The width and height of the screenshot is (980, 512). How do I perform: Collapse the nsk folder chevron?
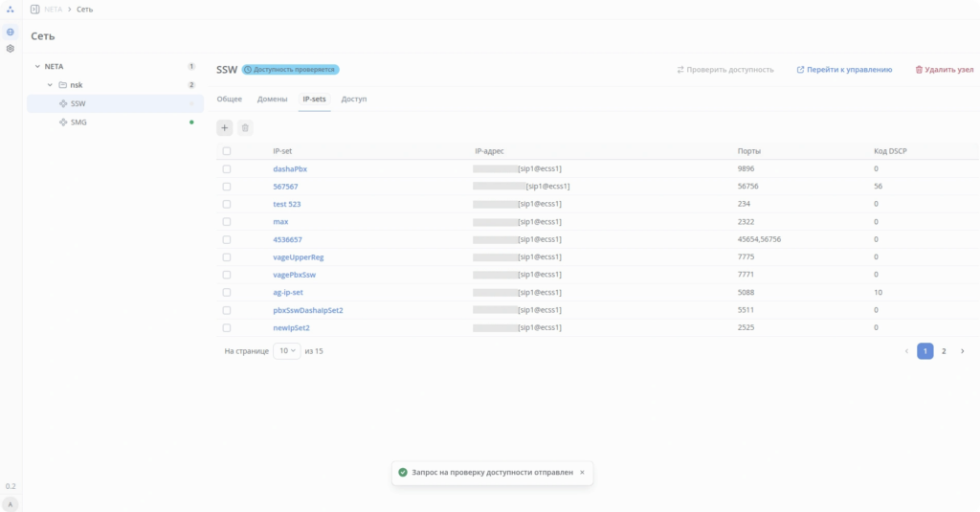50,85
